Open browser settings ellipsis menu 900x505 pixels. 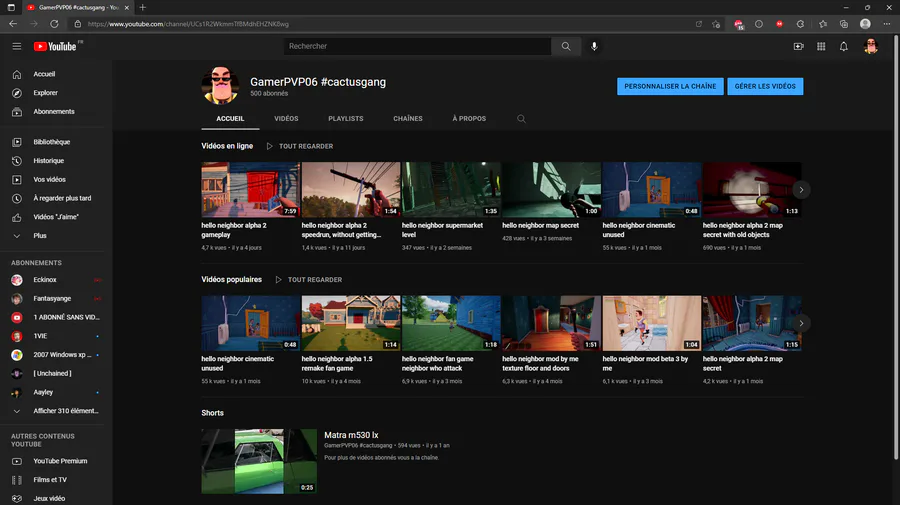click(887, 24)
